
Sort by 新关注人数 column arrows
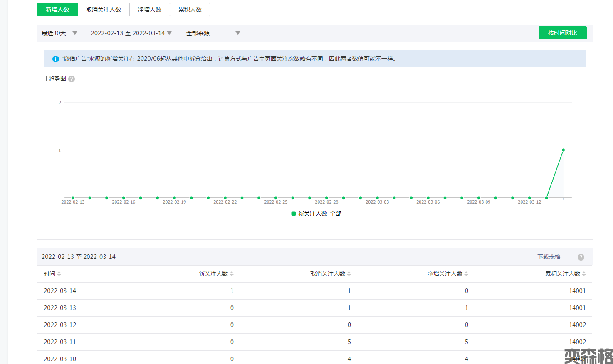tap(232, 274)
